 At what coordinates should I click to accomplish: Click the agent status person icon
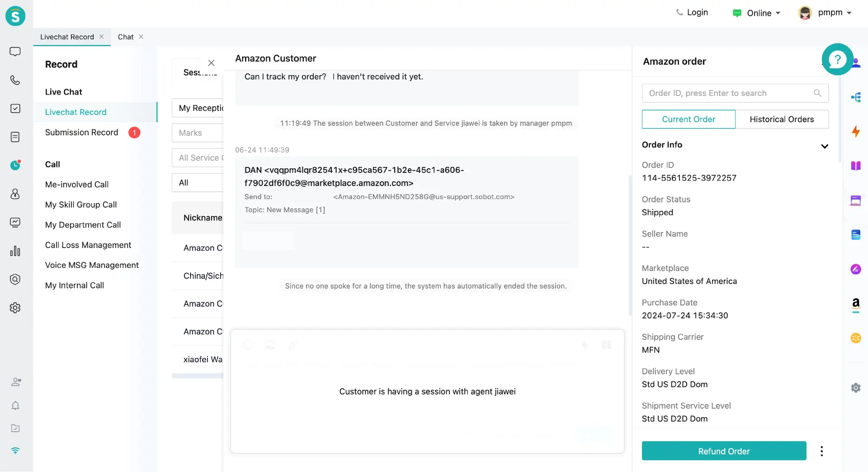click(16, 382)
